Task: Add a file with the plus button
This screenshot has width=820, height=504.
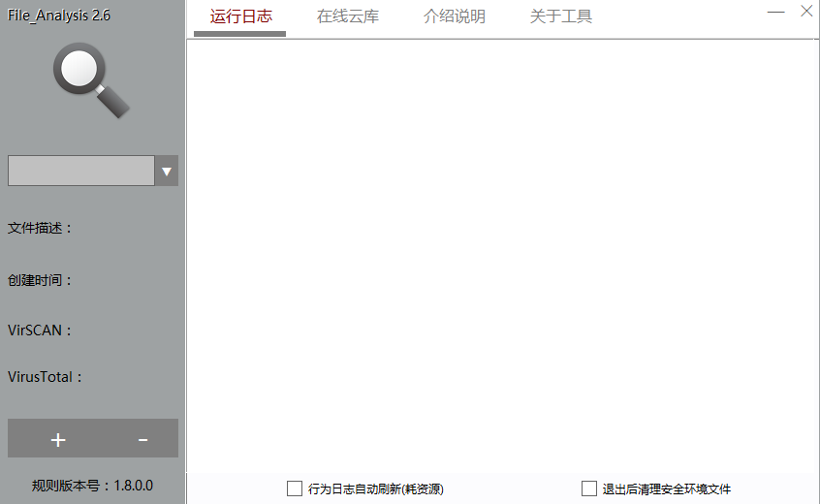Action: 58,439
